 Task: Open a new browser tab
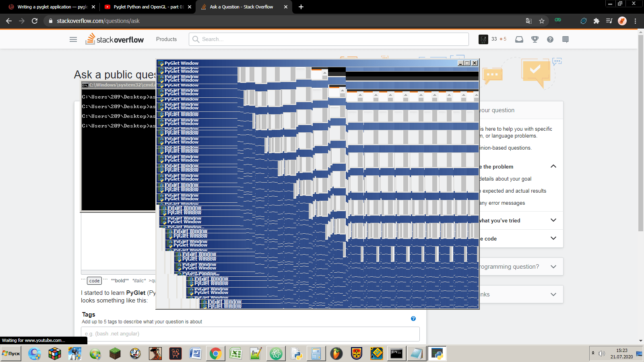(301, 7)
